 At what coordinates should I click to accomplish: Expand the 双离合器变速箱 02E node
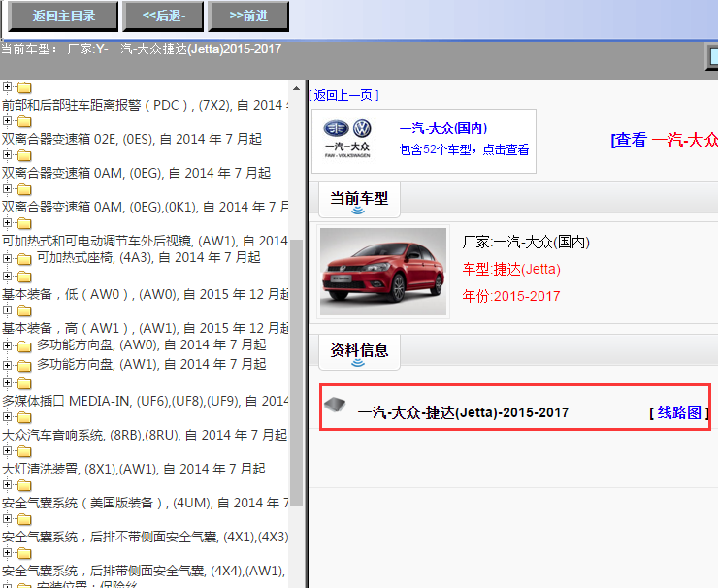pyautogui.click(x=7, y=121)
